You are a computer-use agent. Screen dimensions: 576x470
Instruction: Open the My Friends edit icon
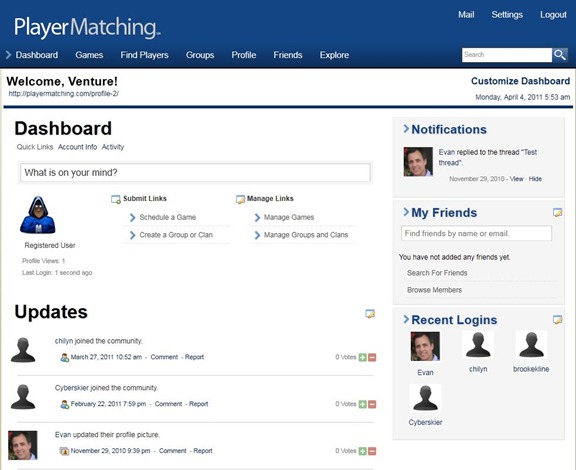point(558,212)
